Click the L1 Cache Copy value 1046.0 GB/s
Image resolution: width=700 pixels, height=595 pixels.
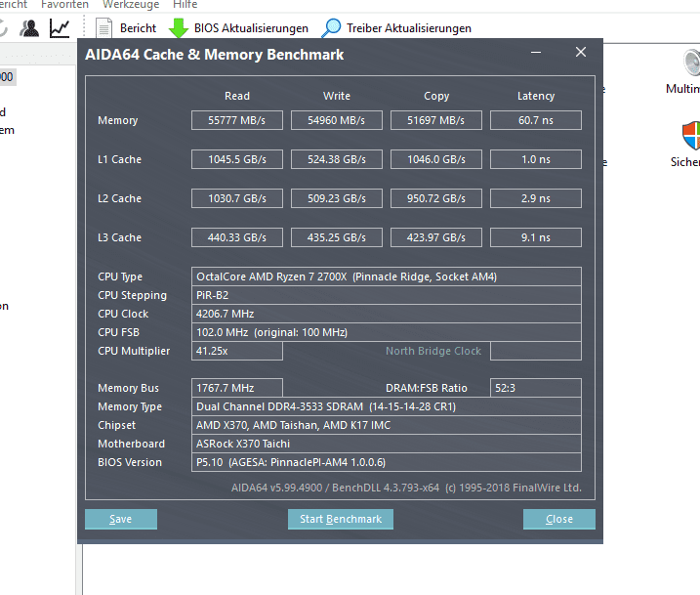pos(436,159)
